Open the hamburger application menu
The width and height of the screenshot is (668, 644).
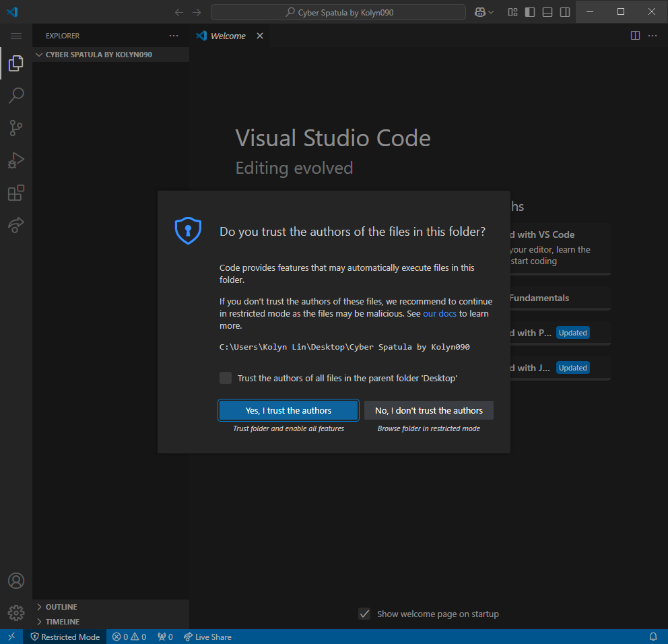pos(16,36)
